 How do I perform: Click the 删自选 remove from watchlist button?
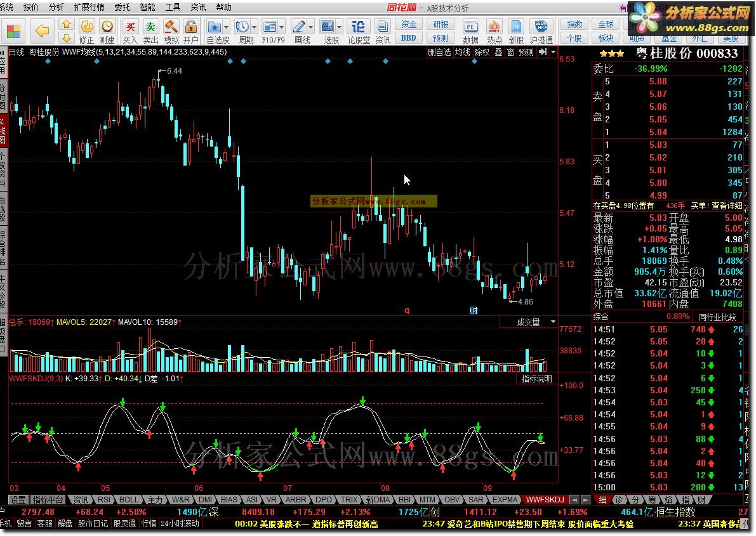coord(439,52)
